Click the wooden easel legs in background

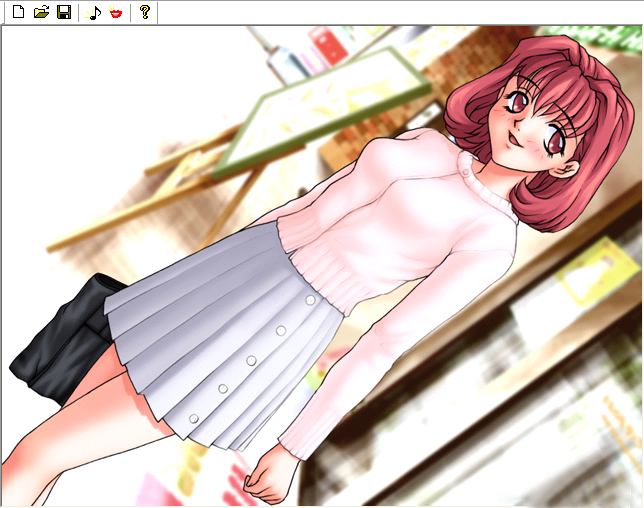click(150, 210)
